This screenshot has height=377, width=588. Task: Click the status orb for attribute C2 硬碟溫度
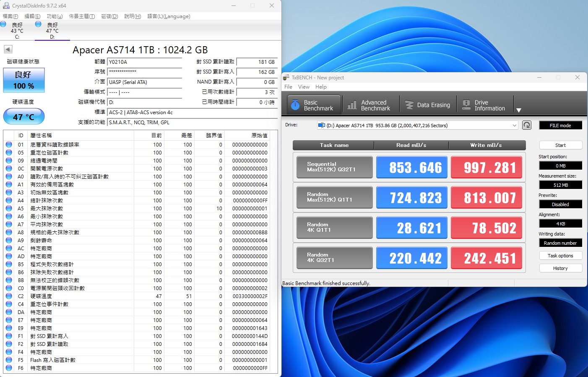point(9,296)
